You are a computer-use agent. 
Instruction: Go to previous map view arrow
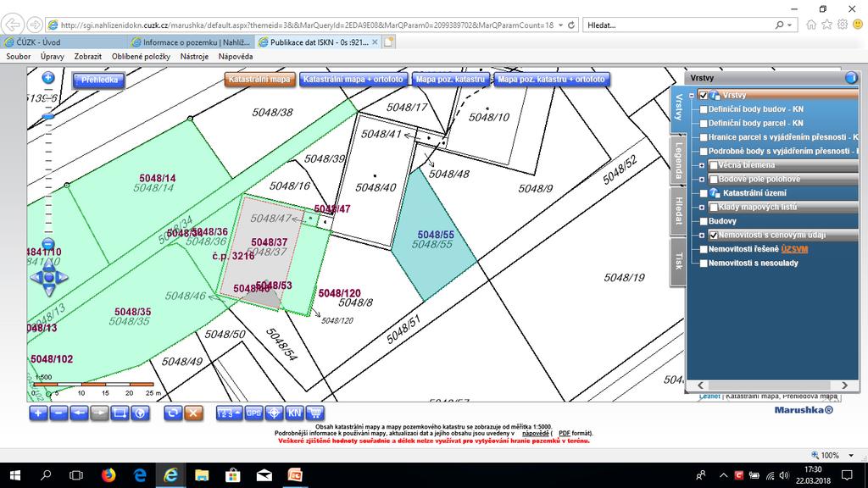point(79,413)
